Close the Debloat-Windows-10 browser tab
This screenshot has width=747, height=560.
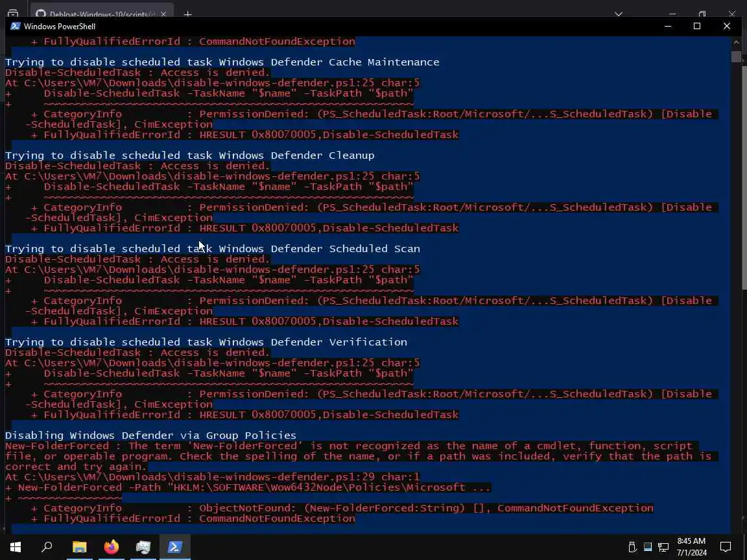pyautogui.click(x=163, y=14)
